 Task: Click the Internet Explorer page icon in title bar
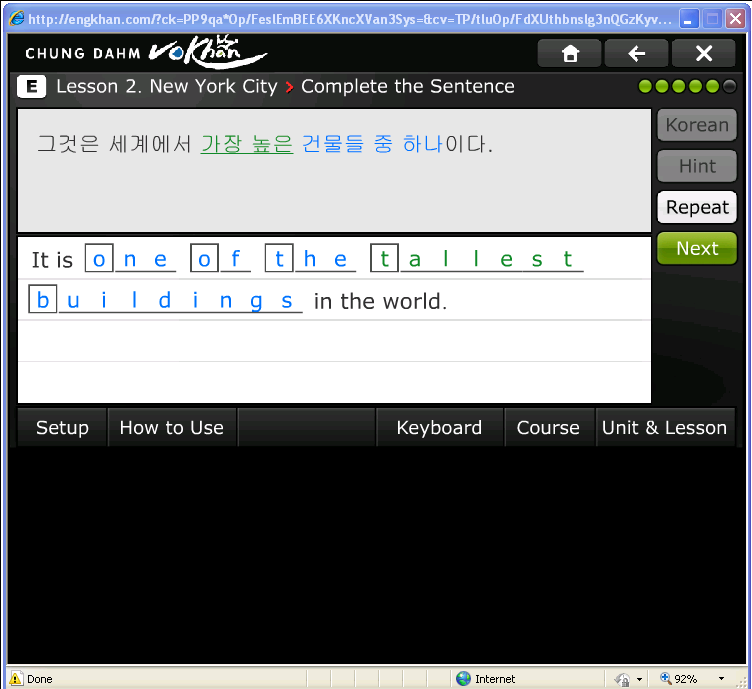[16, 19]
